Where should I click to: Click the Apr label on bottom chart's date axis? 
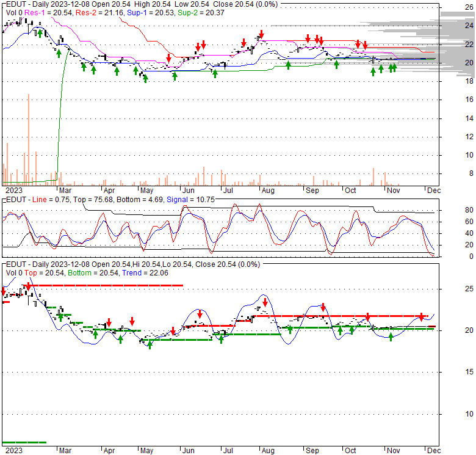pyautogui.click(x=109, y=451)
